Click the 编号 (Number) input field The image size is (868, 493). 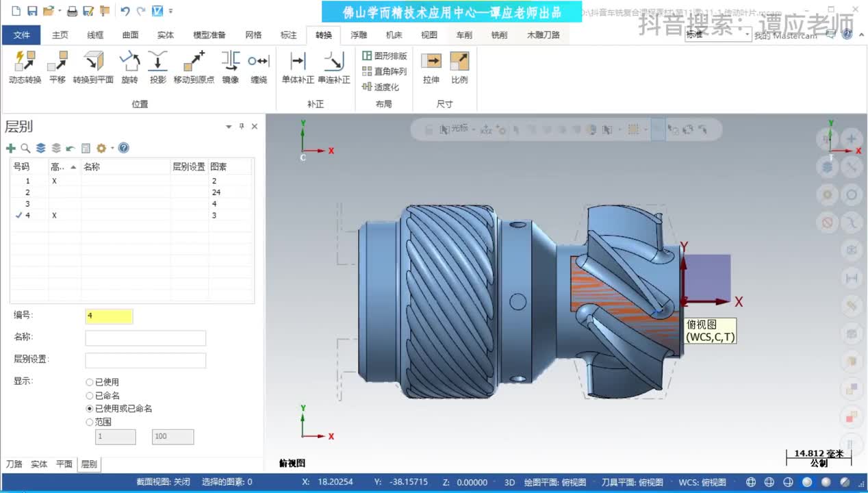coord(109,316)
